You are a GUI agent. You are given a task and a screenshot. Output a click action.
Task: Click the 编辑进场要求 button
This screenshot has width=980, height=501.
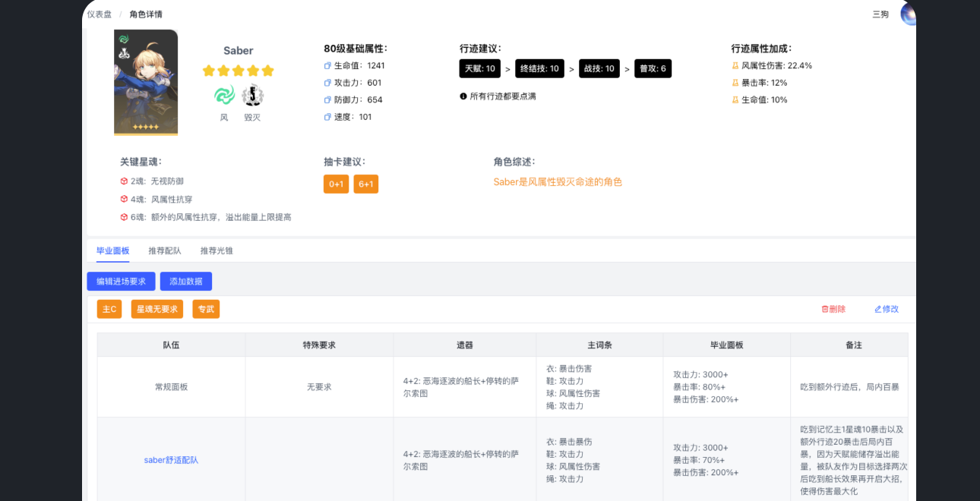pyautogui.click(x=121, y=282)
